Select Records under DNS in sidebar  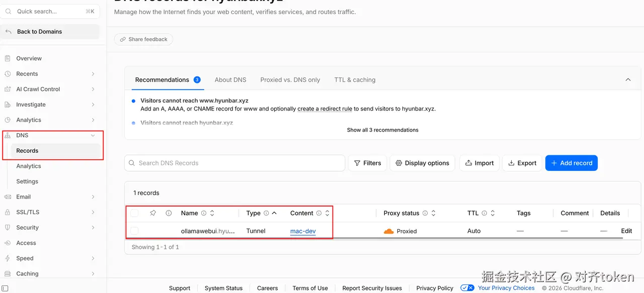coord(55,151)
